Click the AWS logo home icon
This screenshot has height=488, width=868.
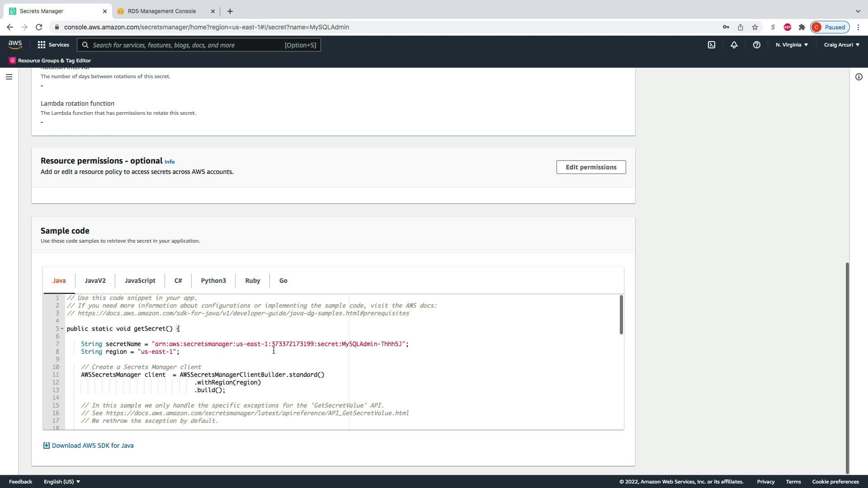[15, 44]
